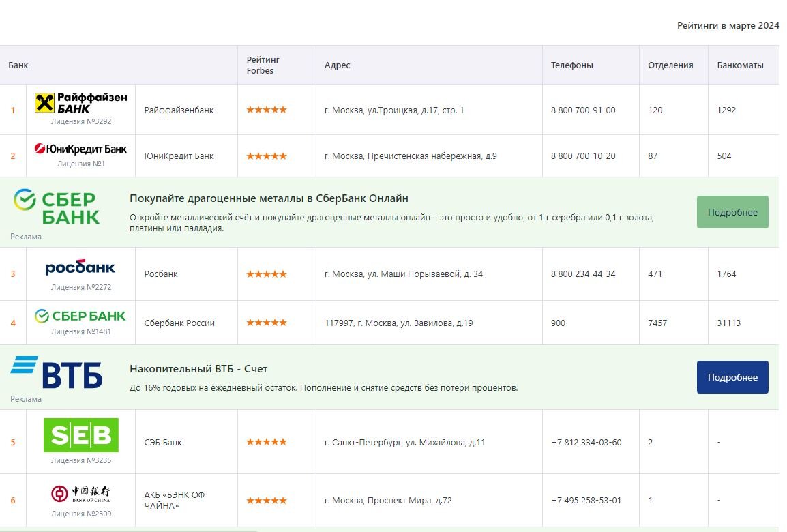Click phone number +7 495 258-53-01
This screenshot has width=787, height=532.
tap(586, 501)
